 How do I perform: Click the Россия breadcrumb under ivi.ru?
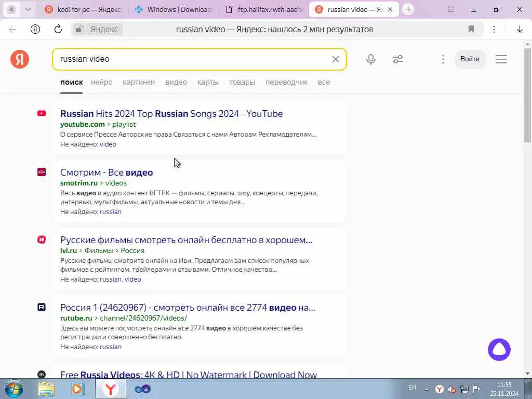point(132,250)
